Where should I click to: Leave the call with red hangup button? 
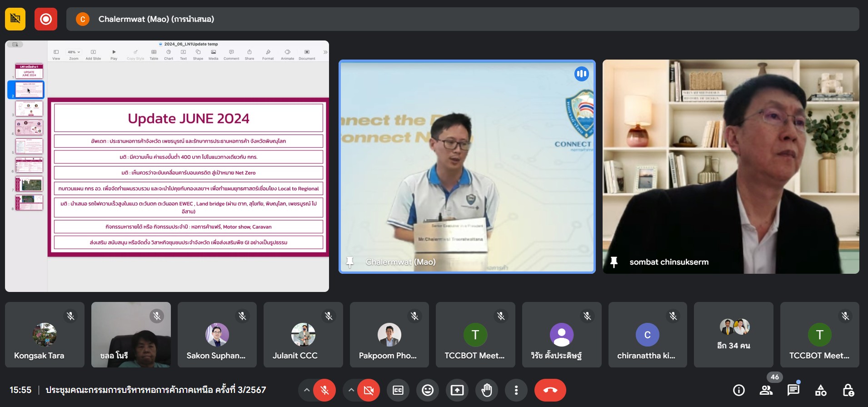coord(550,390)
